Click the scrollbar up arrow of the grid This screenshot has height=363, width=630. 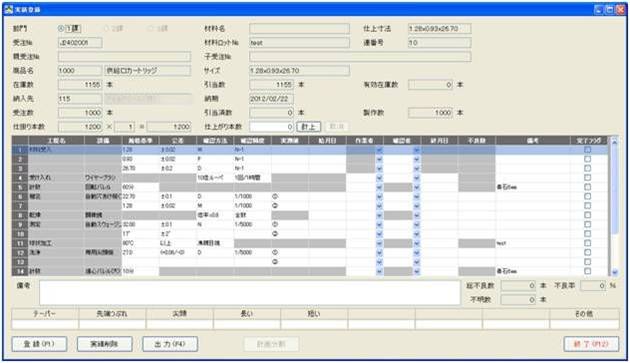[x=614, y=141]
